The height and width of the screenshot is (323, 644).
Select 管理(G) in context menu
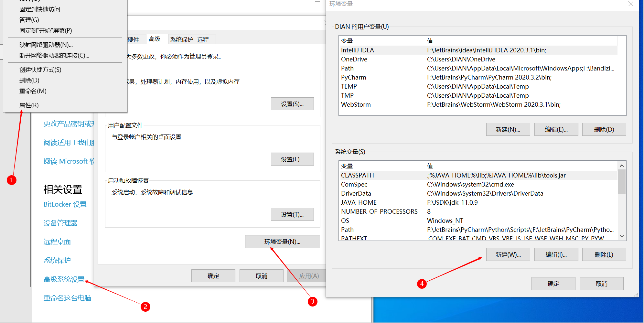tap(29, 20)
